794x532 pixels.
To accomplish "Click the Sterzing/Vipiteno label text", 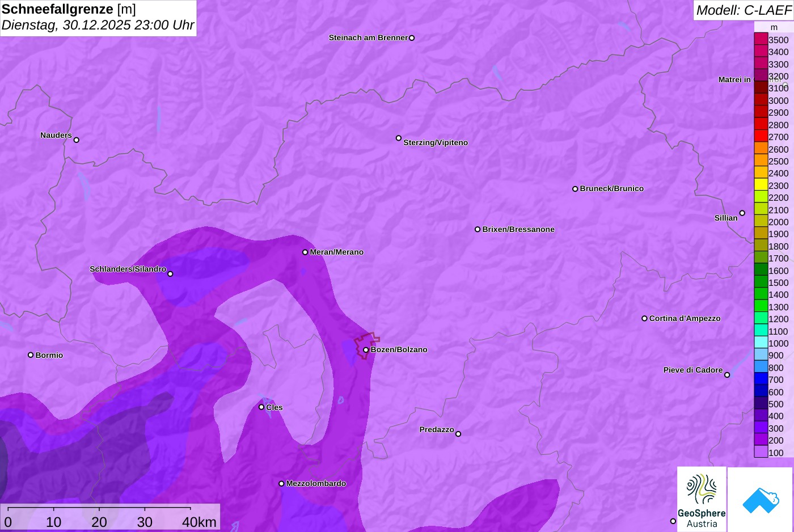I will point(436,142).
